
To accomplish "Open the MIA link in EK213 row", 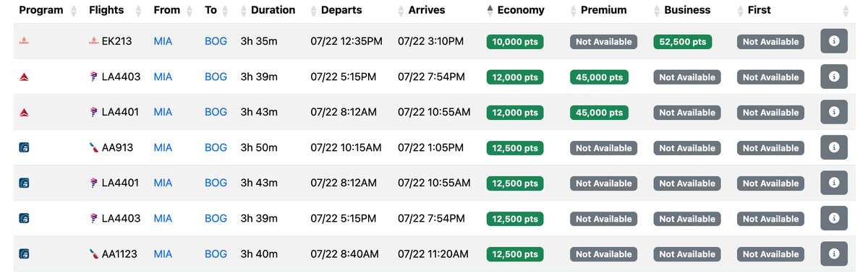I will [x=163, y=41].
